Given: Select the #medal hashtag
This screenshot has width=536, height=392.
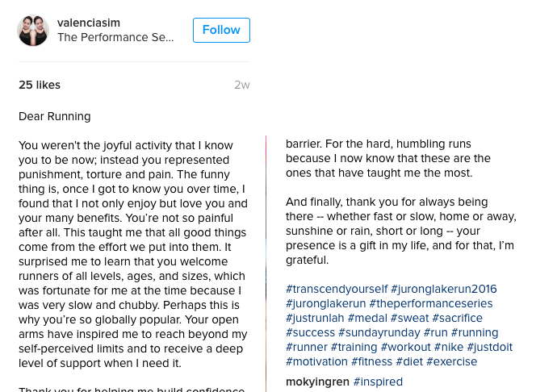Looking at the screenshot, I should coord(366,318).
